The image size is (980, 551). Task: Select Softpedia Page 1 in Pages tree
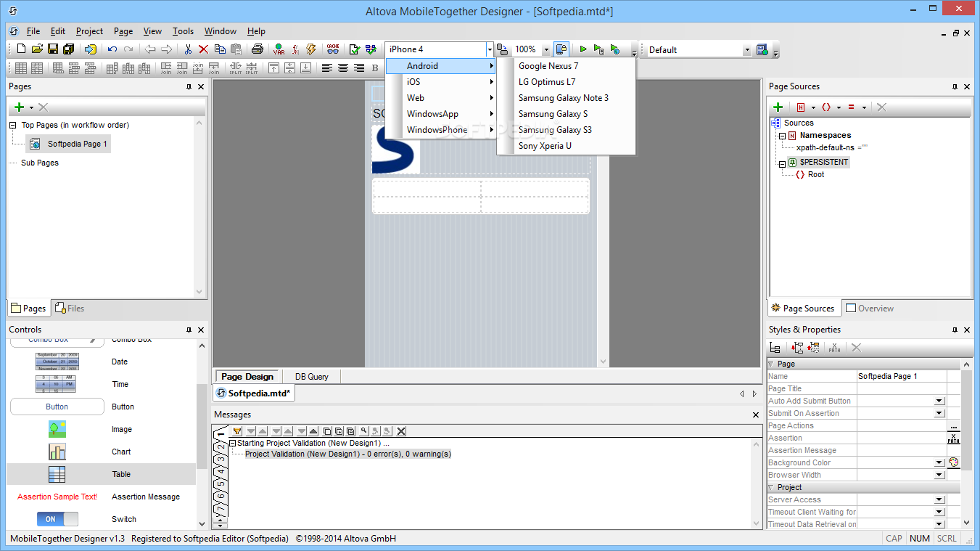click(69, 144)
